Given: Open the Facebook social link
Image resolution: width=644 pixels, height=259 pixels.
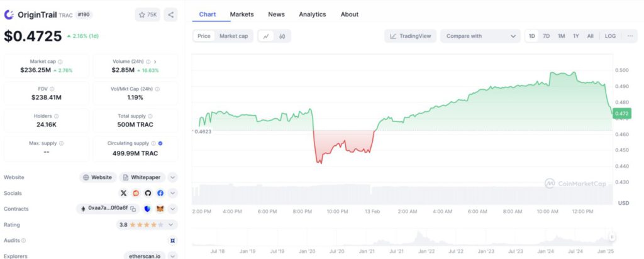Looking at the screenshot, I should tap(160, 193).
